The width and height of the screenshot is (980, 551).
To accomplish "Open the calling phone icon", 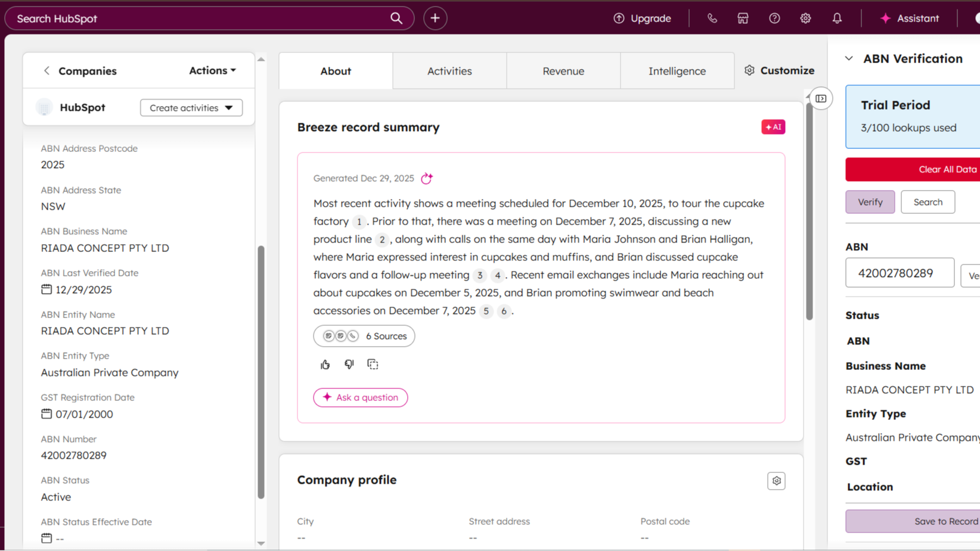I will click(712, 18).
